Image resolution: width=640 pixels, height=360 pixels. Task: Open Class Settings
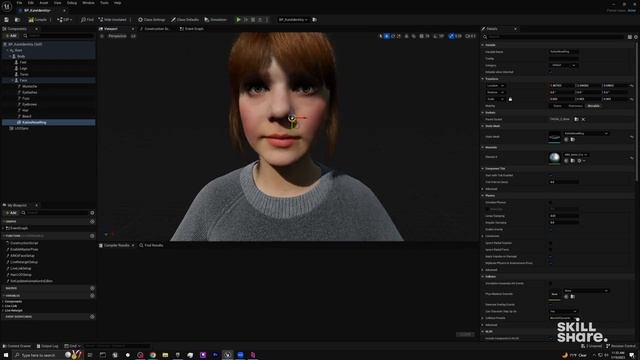coord(151,20)
